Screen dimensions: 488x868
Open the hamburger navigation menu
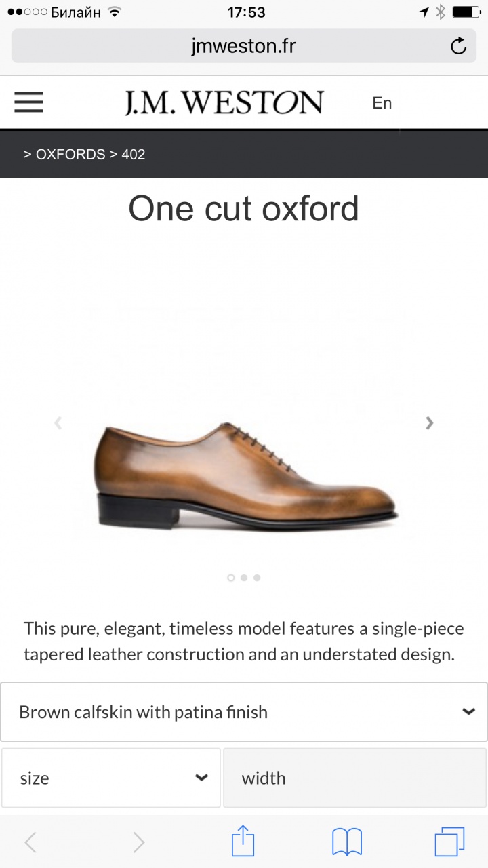tap(28, 102)
